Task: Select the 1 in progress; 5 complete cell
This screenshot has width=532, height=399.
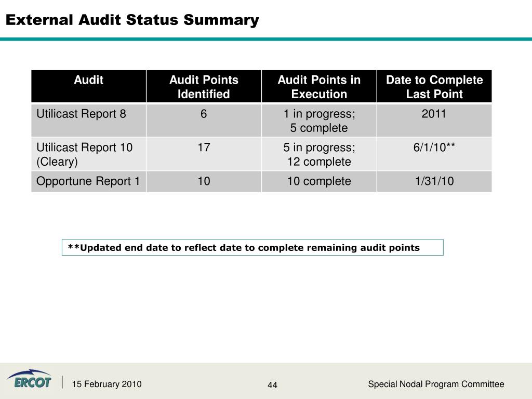Action: 319,120
